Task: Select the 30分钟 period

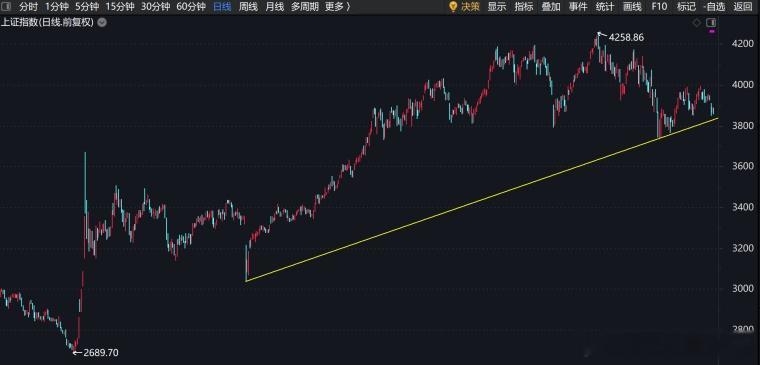Action: [x=155, y=7]
